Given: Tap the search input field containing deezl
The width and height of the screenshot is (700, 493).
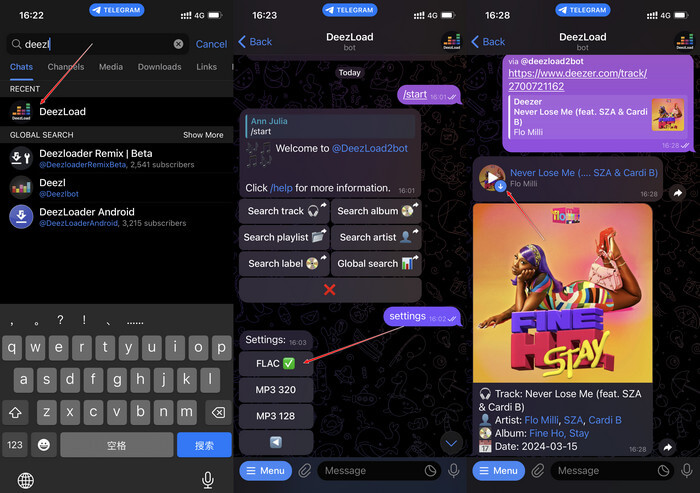Looking at the screenshot, I should 96,44.
